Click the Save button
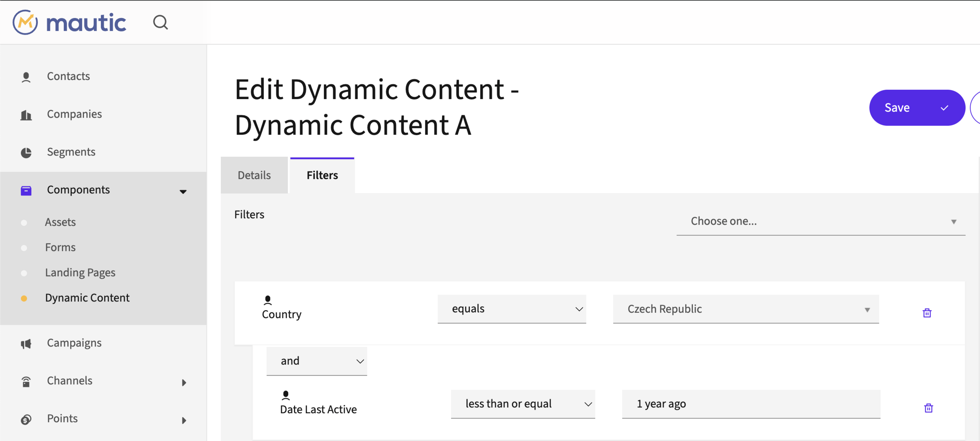The height and width of the screenshot is (441, 980). (897, 108)
